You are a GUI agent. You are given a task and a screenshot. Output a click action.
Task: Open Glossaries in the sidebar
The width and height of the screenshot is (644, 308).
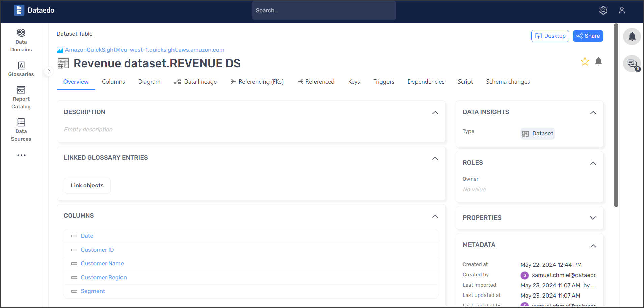21,69
